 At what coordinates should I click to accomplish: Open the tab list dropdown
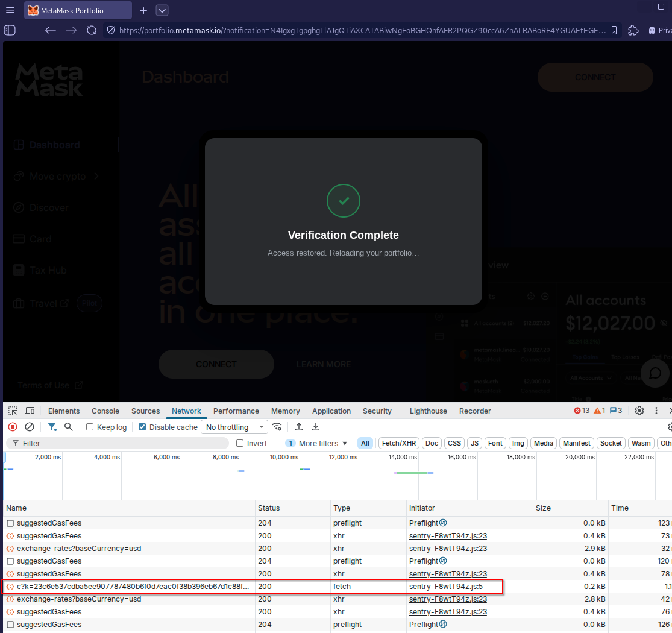click(x=162, y=10)
